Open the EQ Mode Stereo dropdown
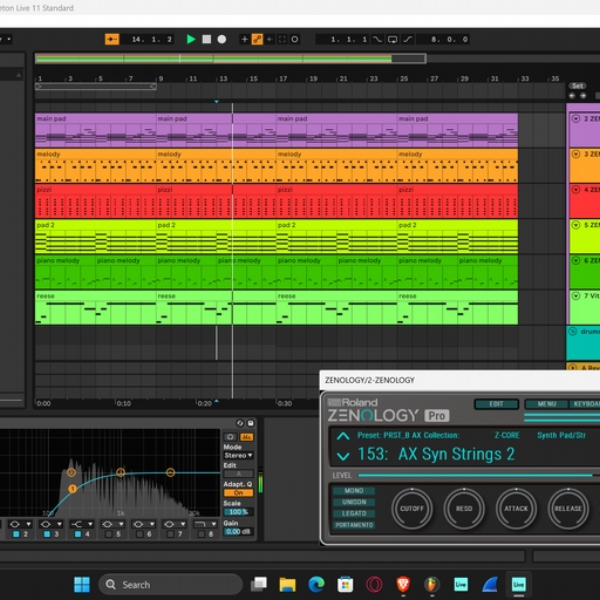The width and height of the screenshot is (600, 600). [x=238, y=455]
